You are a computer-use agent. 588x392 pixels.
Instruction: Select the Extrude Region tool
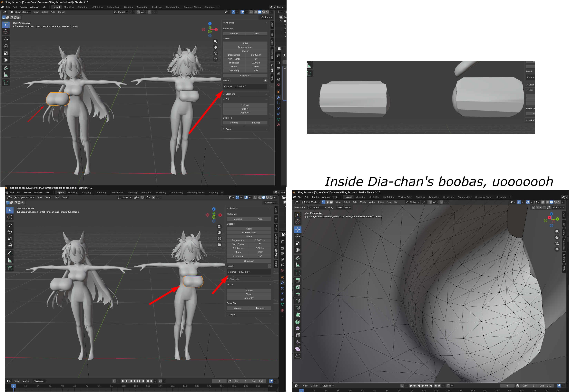pos(298,280)
